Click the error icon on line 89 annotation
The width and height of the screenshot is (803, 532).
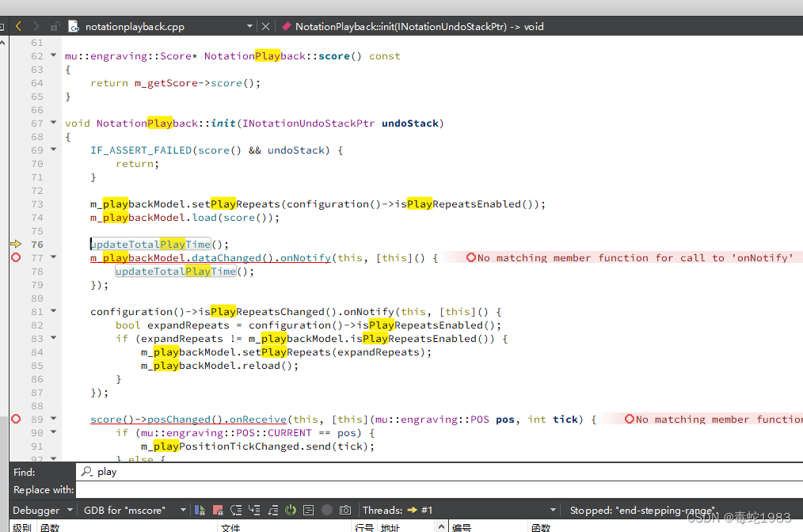pos(629,419)
